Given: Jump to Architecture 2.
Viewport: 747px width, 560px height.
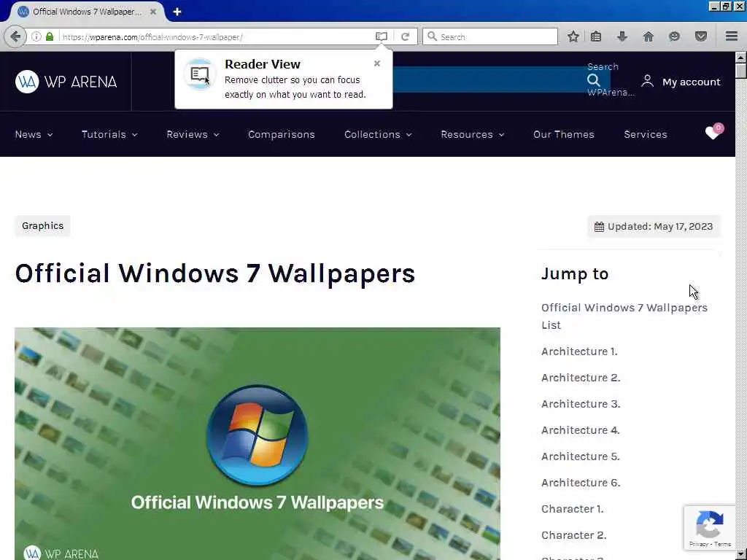Looking at the screenshot, I should pos(581,378).
